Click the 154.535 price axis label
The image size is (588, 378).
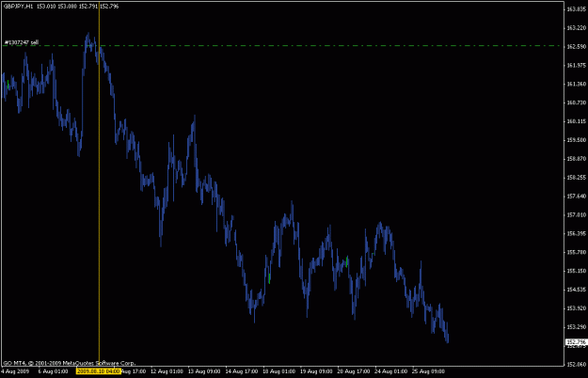[576, 290]
